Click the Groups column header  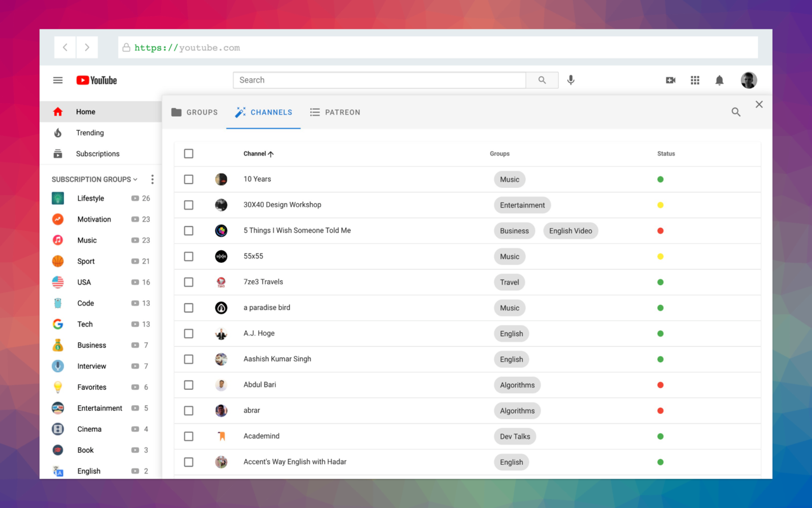[500, 154]
